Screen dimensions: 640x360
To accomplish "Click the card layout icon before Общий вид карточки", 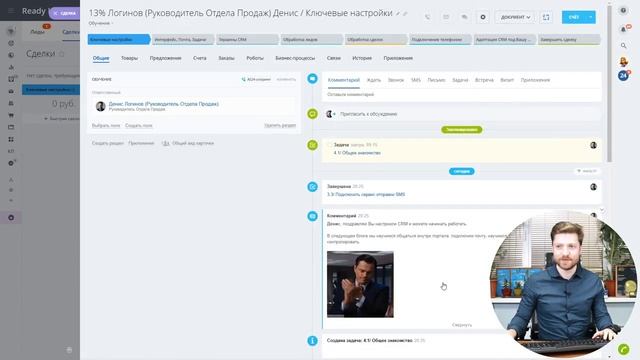I will pyautogui.click(x=165, y=143).
